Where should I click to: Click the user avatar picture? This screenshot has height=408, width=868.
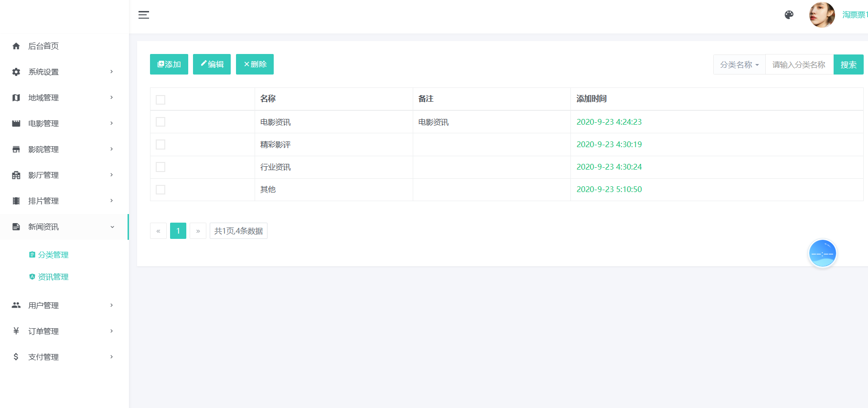(x=822, y=15)
